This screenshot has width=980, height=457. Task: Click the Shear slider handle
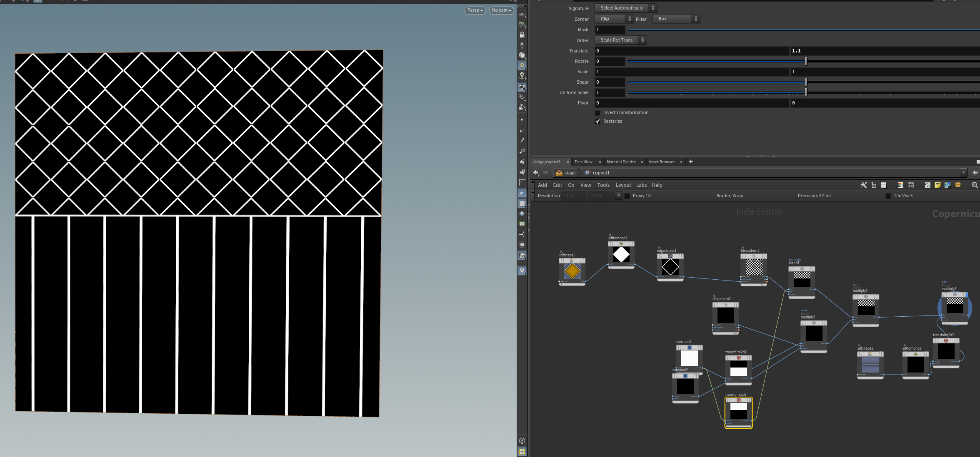[x=806, y=82]
